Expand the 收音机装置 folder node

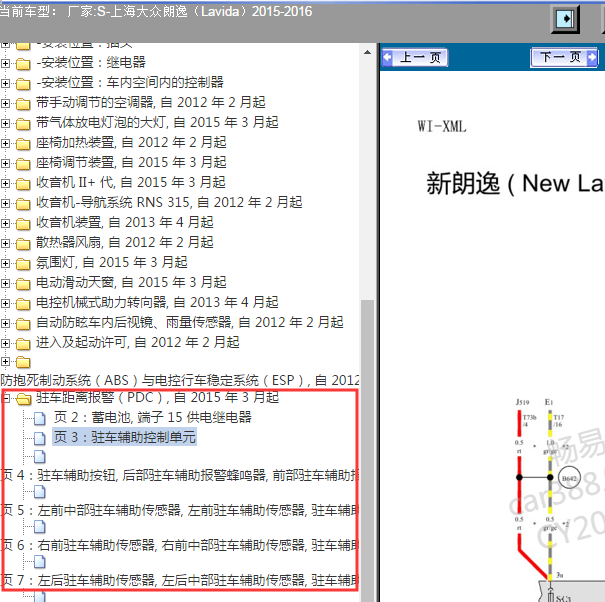(5, 223)
